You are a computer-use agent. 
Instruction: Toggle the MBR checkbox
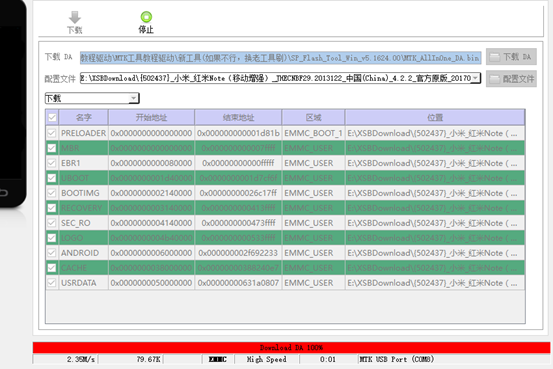(51, 148)
